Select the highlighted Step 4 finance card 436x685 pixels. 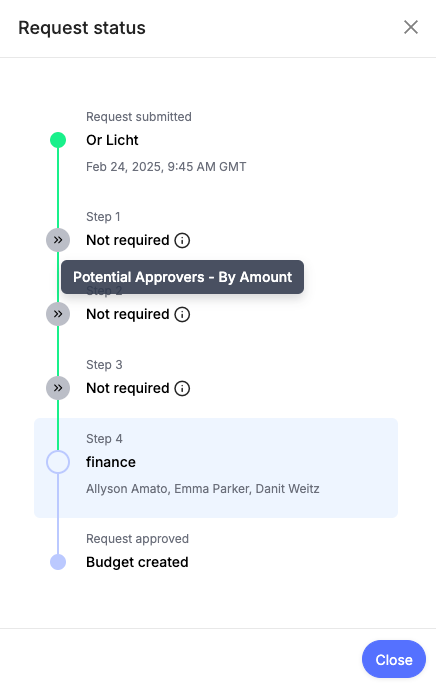[x=216, y=468]
